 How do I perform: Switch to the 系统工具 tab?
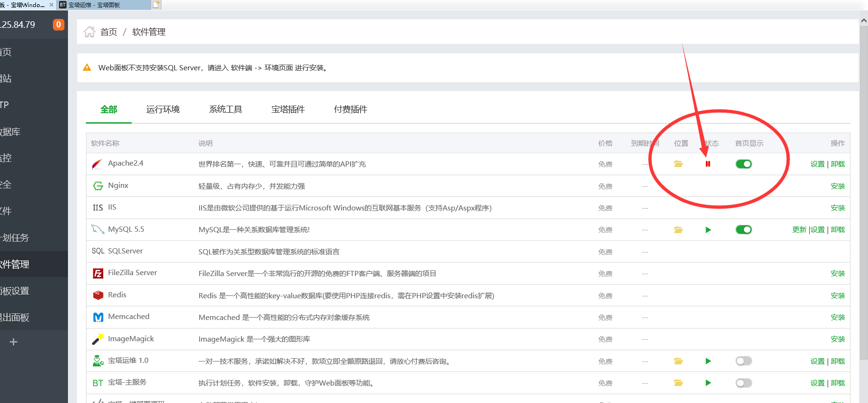tap(226, 109)
